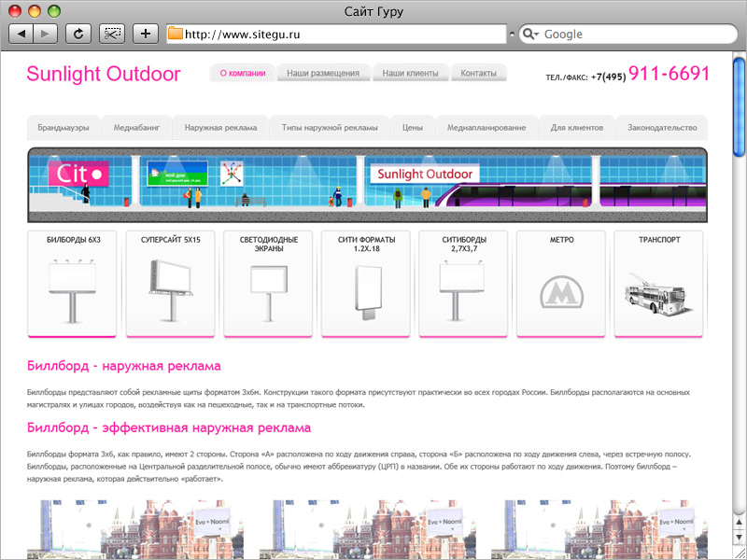Image resolution: width=747 pixels, height=560 pixels.
Task: Open the Для клиентов section tab
Action: 577,128
